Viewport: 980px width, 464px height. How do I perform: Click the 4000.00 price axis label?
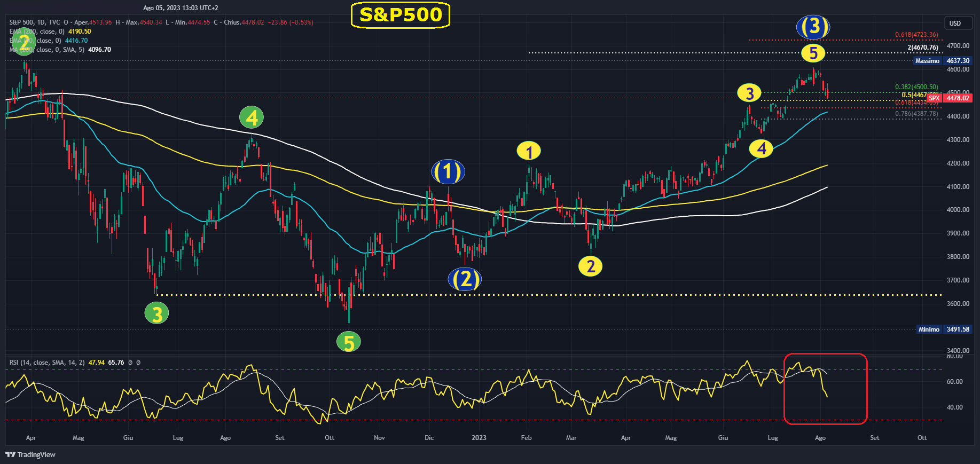click(958, 210)
